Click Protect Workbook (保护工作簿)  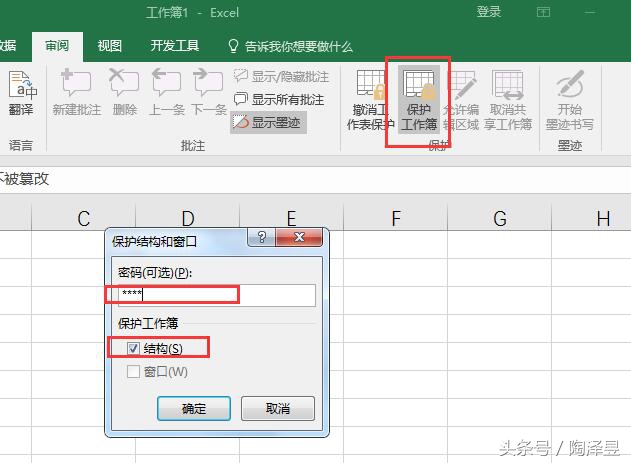[419, 99]
